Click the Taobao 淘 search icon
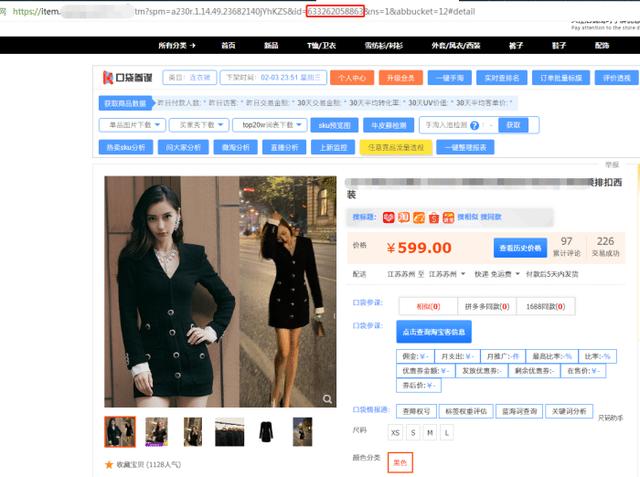640x477 pixels. pyautogui.click(x=403, y=216)
